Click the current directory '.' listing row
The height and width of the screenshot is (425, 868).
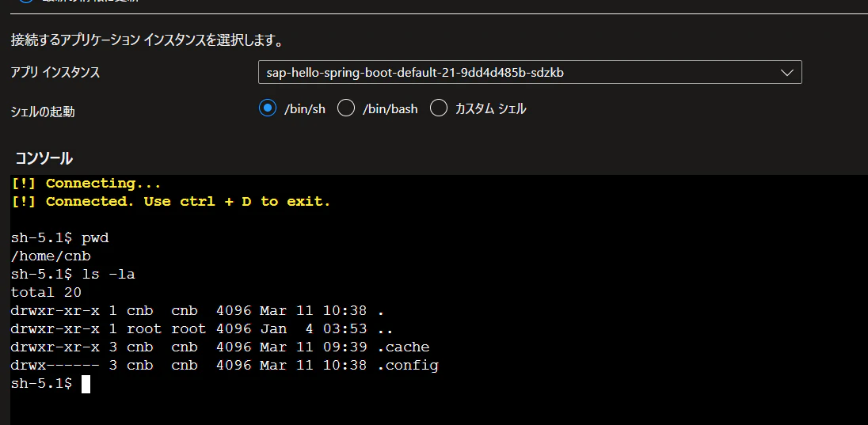pyautogui.click(x=198, y=310)
